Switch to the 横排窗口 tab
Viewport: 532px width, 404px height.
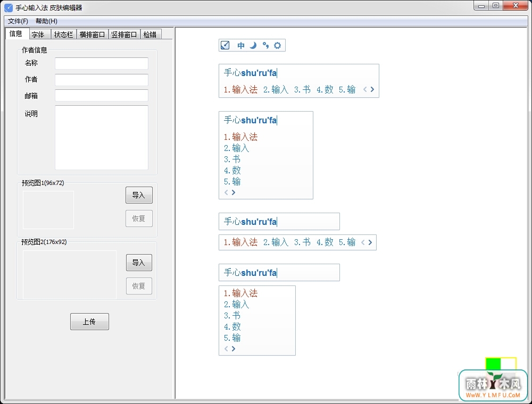[x=92, y=35]
